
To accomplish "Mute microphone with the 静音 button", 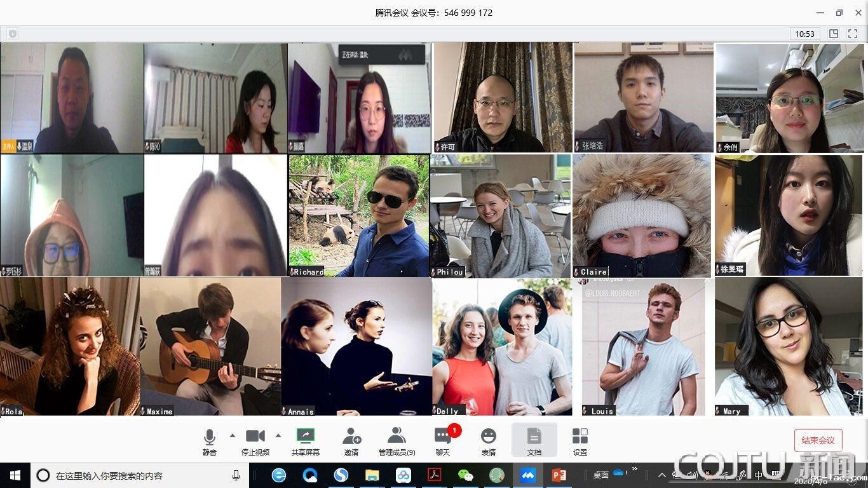I will point(209,440).
